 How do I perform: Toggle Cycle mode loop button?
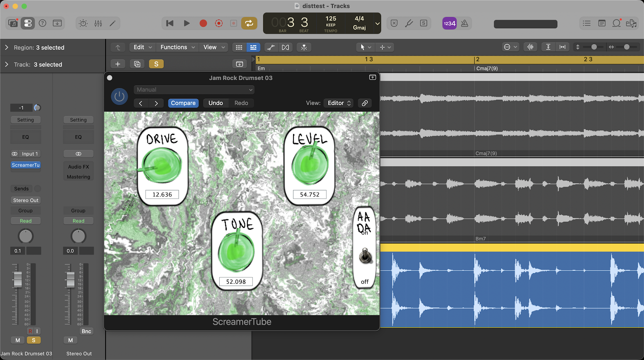tap(249, 23)
